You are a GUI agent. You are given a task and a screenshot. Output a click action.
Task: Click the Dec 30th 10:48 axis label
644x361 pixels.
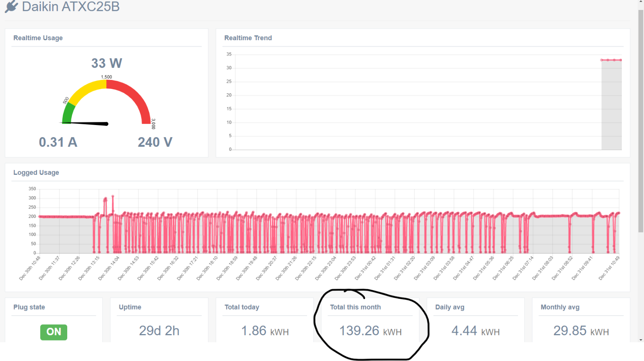coord(30,268)
